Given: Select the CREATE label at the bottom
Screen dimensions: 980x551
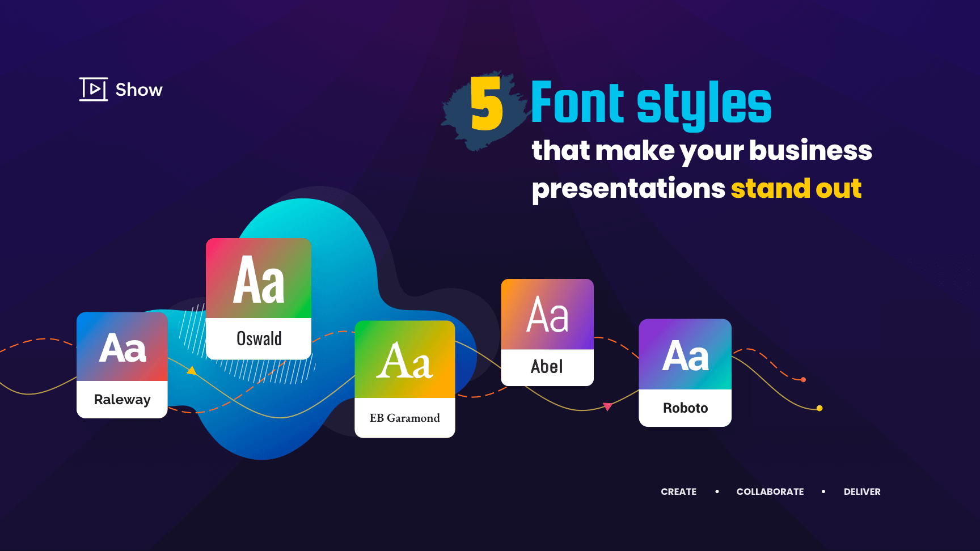Looking at the screenshot, I should [x=678, y=491].
